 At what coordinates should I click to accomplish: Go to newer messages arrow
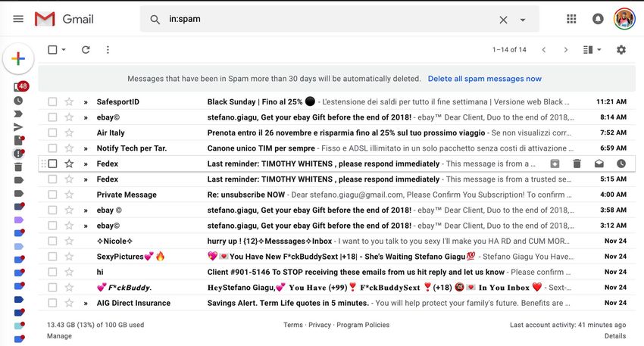coord(544,50)
